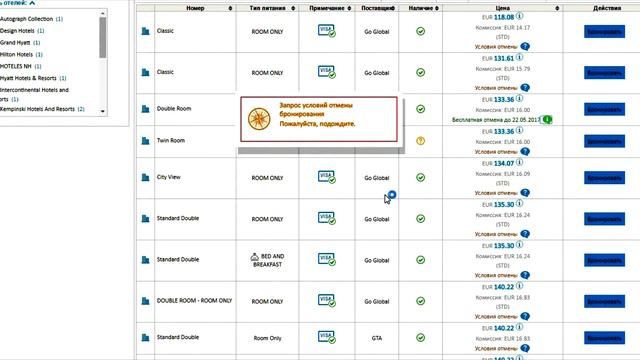Filter by Intercontinental Hotels and Resorts
This screenshot has height=360, width=640.
pos(34,94)
